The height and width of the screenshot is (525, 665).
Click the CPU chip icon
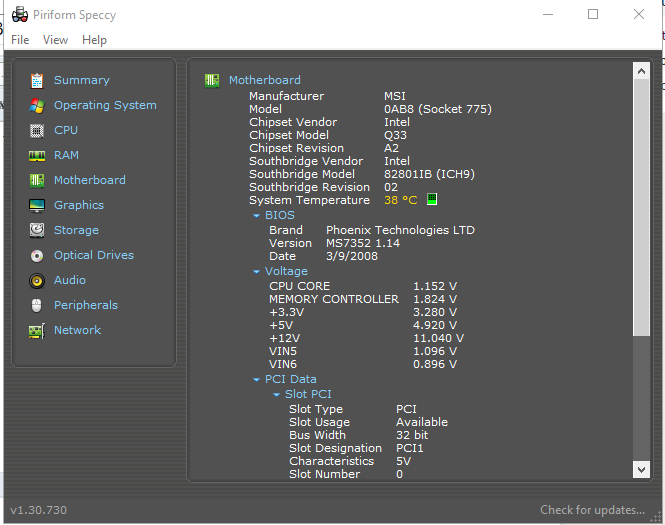[37, 131]
